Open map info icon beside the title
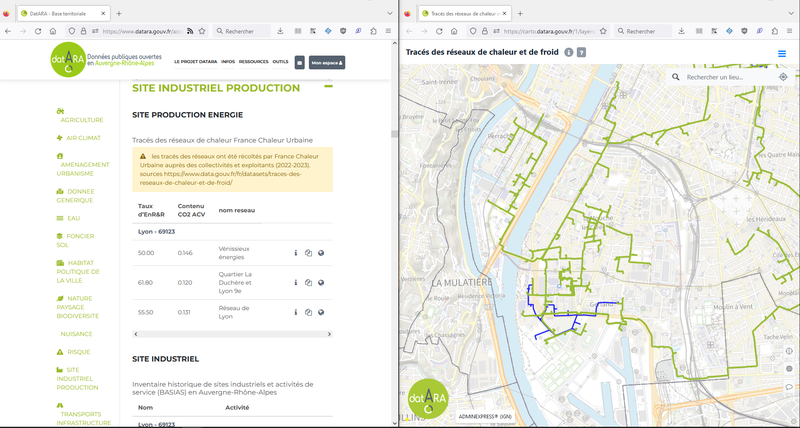Screen dimensions: 800x428 pyautogui.click(x=569, y=52)
